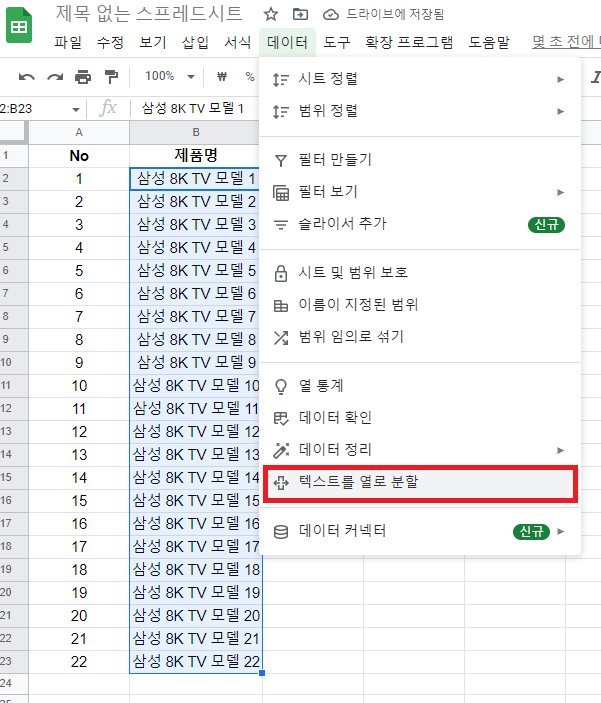Click the undo arrow in toolbar
Viewport: 601px width, 703px height.
coord(26,77)
